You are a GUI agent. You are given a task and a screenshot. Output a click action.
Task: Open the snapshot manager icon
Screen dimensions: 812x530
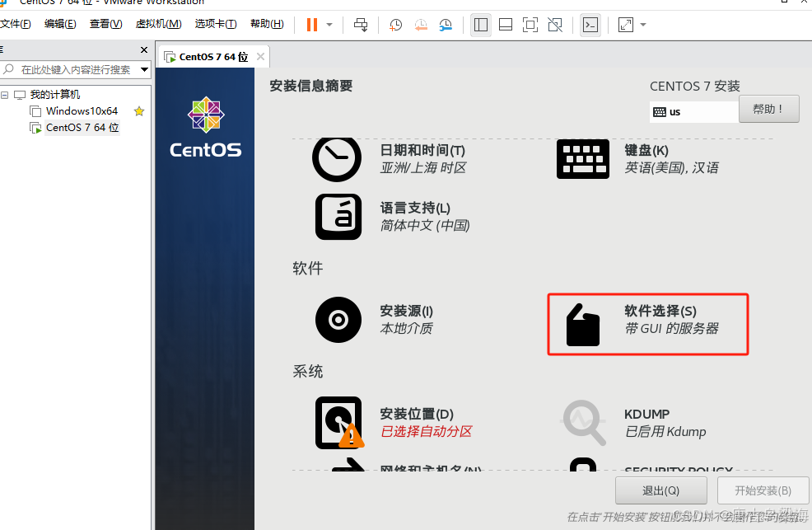(x=446, y=25)
